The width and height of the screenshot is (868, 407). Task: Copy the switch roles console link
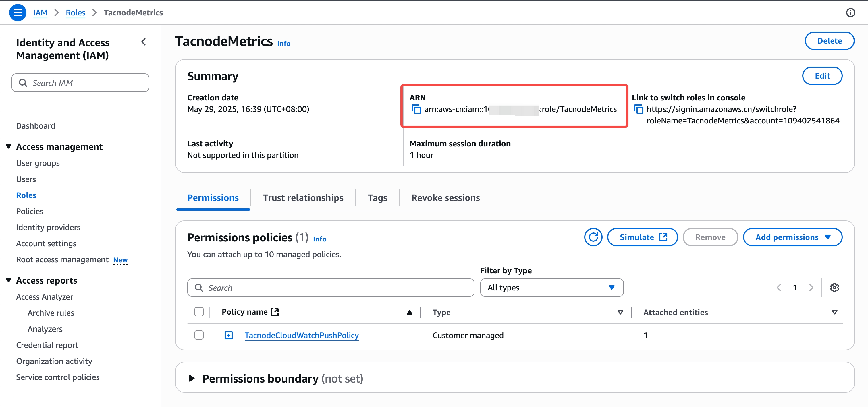[639, 109]
